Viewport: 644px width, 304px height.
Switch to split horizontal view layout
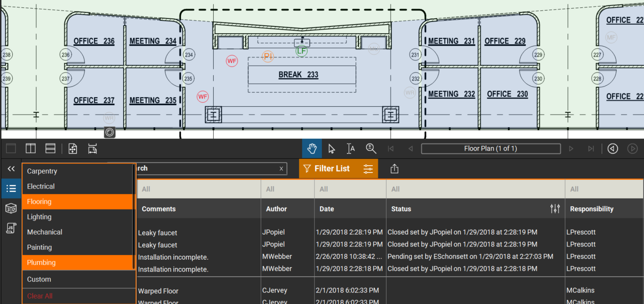(x=50, y=149)
